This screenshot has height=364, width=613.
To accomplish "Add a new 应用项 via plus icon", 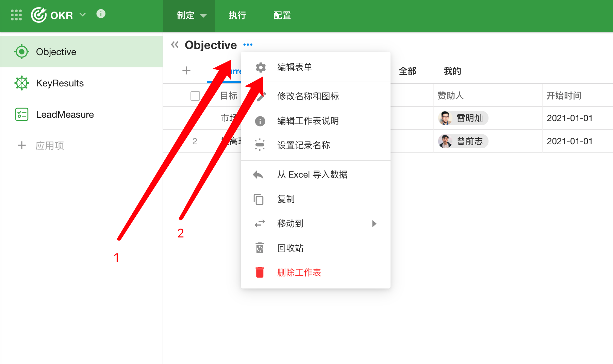I will [x=21, y=146].
